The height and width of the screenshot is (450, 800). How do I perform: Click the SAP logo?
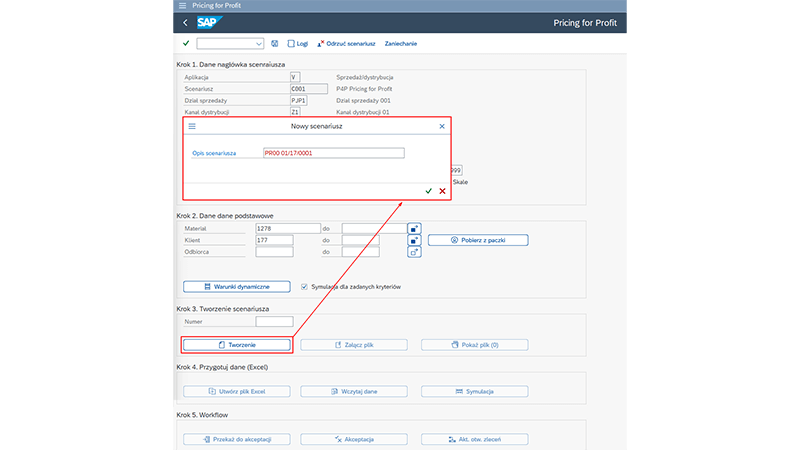pyautogui.click(x=209, y=22)
